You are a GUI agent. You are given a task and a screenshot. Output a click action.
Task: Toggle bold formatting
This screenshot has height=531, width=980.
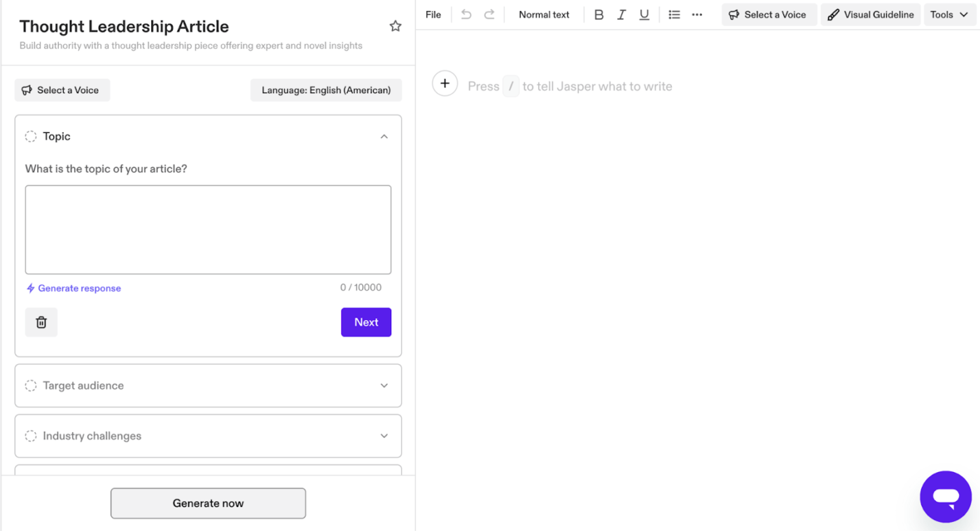coord(598,15)
